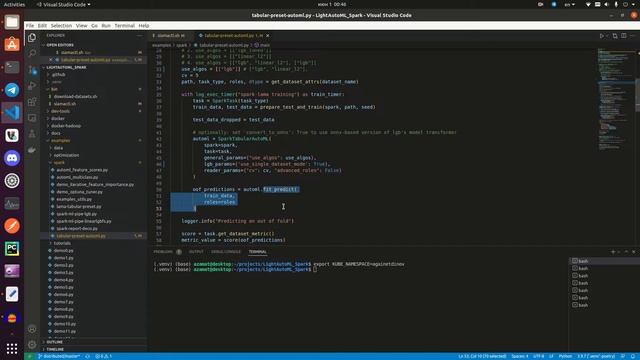Open the Docker view in activity bar
The height and width of the screenshot is (360, 640).
tap(32, 150)
